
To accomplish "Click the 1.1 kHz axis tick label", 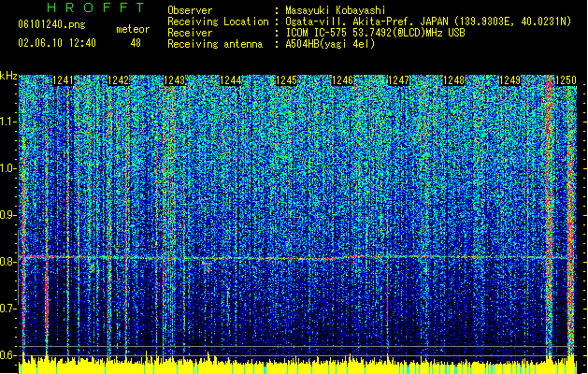I will 8,122.
